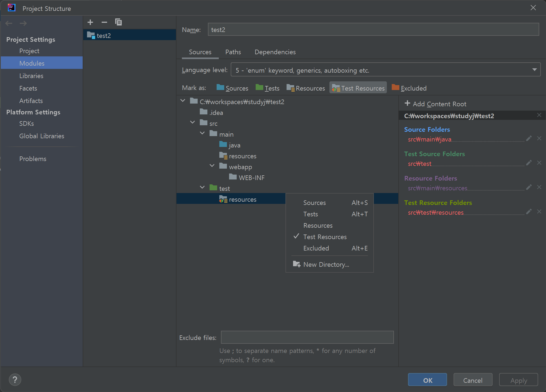
Task: Click the remove module minus icon
Action: coord(104,22)
